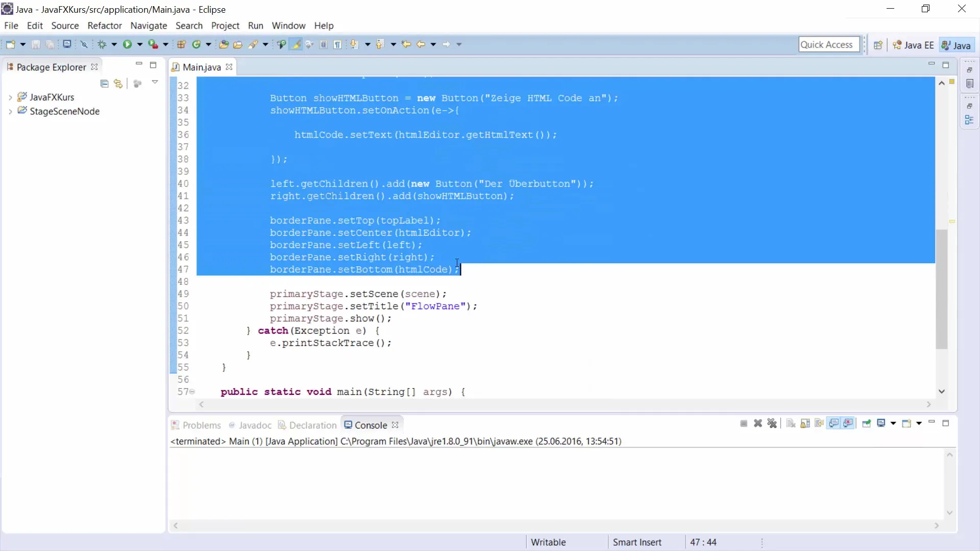Open the Debug configurations dropdown arrow
Viewport: 980px width, 551px height.
[114, 44]
